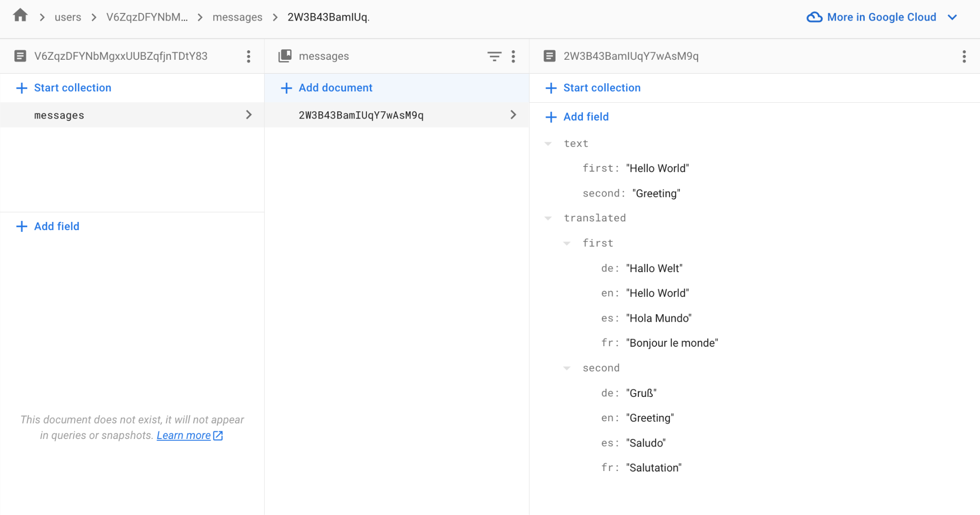Click the 2W3B43BamIUq. breadcrumb item
This screenshot has height=515, width=980.
pyautogui.click(x=328, y=17)
